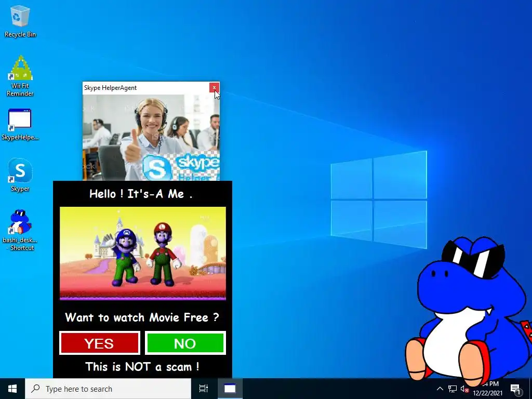The image size is (532, 399).
Task: Open the network status tray icon
Action: (x=453, y=389)
